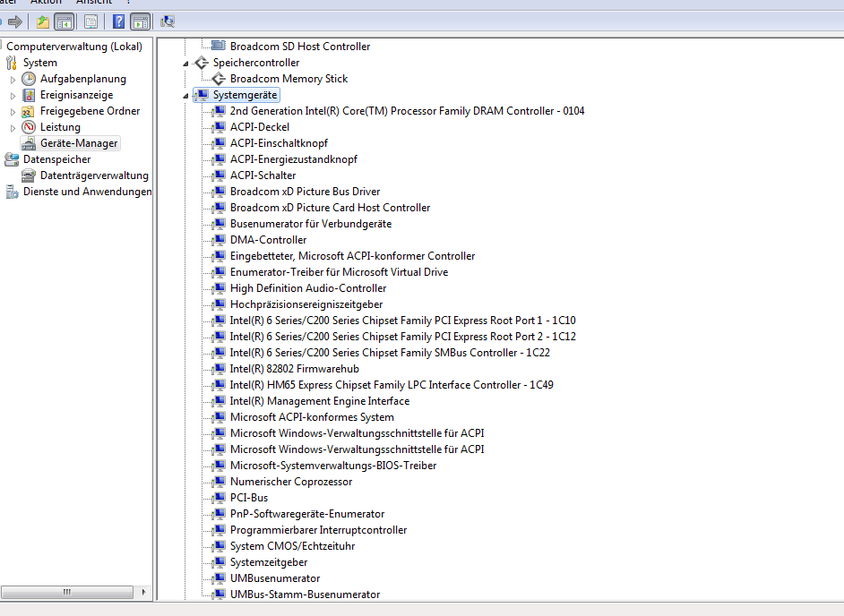Select System CMOS/Echtzeituhr
Image resolution: width=844 pixels, height=616 pixels.
click(292, 546)
